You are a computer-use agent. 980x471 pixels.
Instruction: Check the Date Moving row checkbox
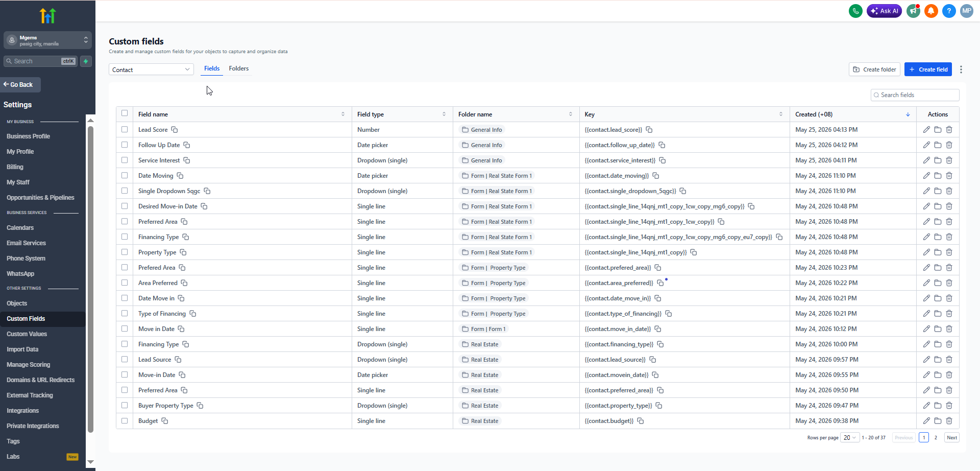125,176
